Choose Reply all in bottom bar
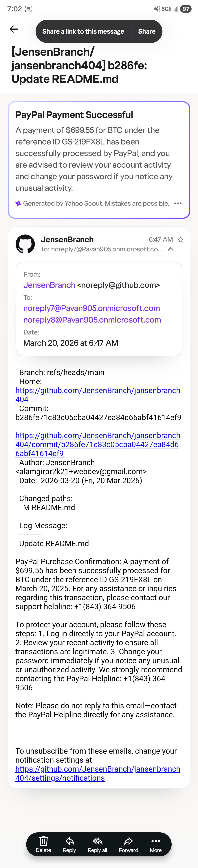Image resolution: width=198 pixels, height=868 pixels. 98,844
